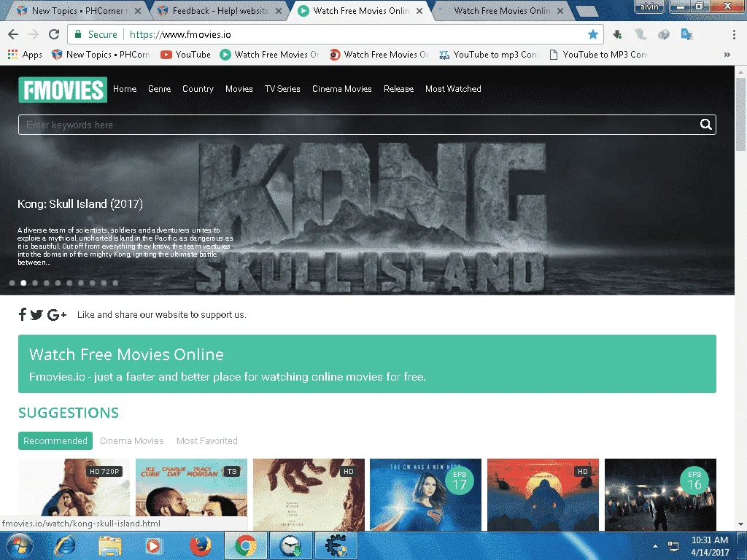Click the FMOVIES logo
The width and height of the screenshot is (747, 560).
click(63, 90)
